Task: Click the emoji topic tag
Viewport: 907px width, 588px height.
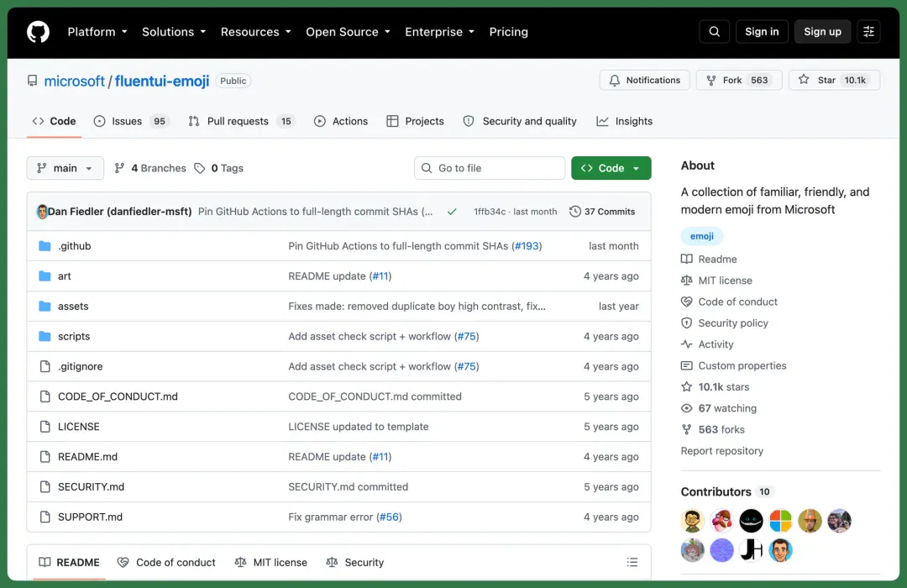Action: [x=701, y=236]
